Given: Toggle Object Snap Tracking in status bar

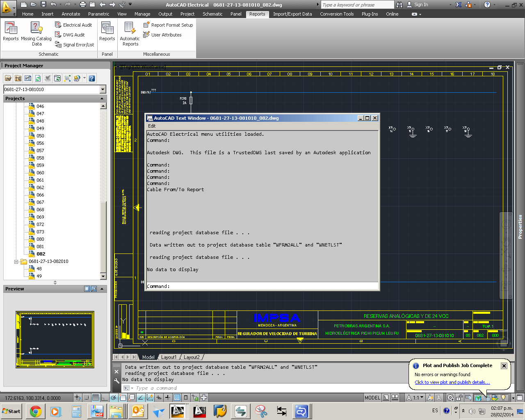Looking at the screenshot, I should click(x=141, y=397).
